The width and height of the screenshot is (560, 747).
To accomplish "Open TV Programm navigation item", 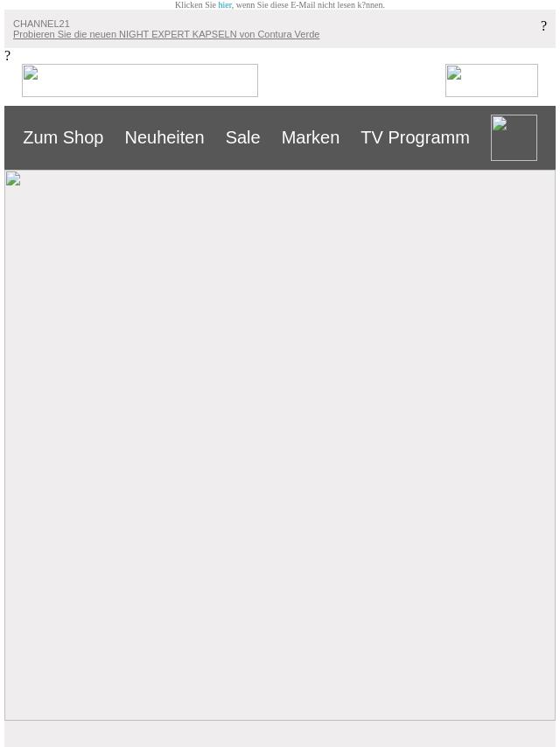I will point(415,137).
